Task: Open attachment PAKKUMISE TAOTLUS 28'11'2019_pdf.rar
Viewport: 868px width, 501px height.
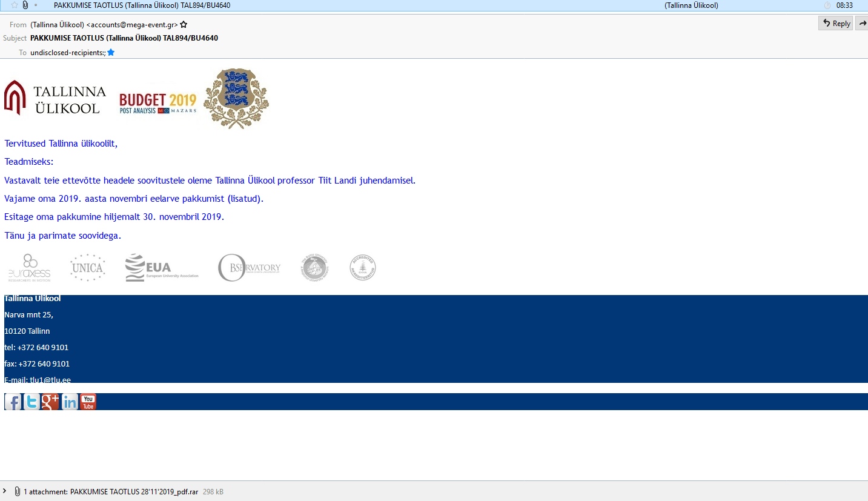Action: pyautogui.click(x=134, y=492)
